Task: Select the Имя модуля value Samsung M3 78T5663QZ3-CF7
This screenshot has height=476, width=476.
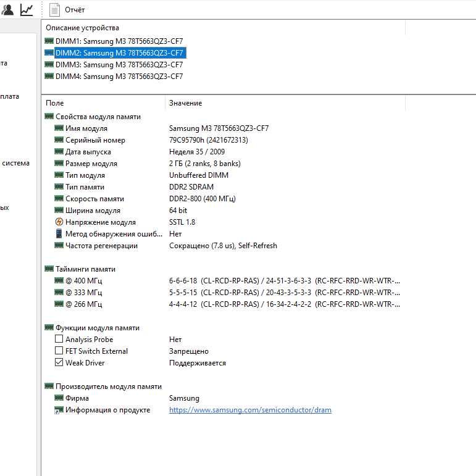Action: click(219, 128)
